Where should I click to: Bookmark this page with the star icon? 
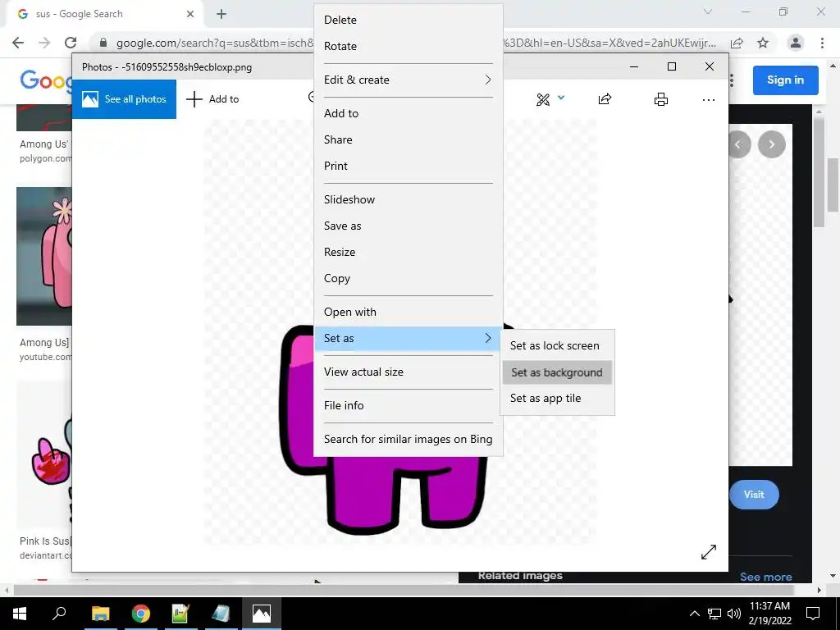763,43
